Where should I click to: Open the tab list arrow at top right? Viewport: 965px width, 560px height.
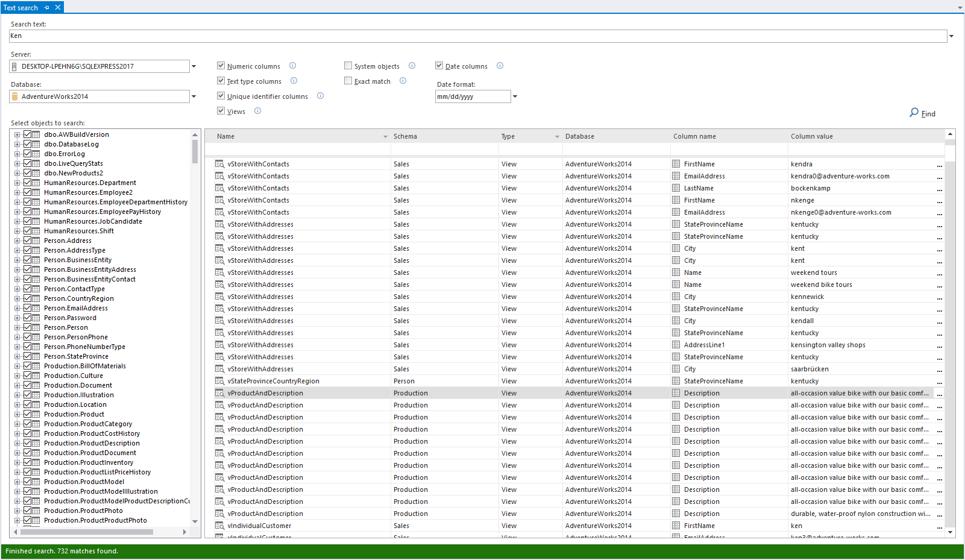coord(960,8)
